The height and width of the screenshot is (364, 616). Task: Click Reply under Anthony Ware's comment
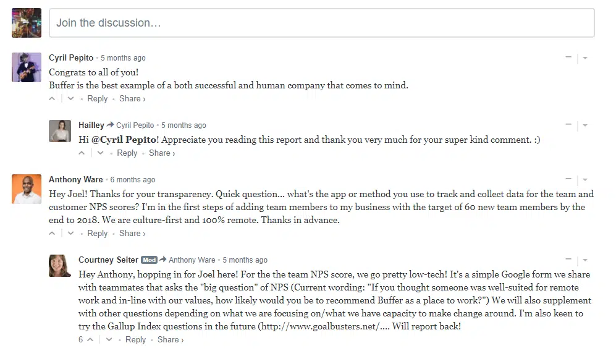pos(97,233)
